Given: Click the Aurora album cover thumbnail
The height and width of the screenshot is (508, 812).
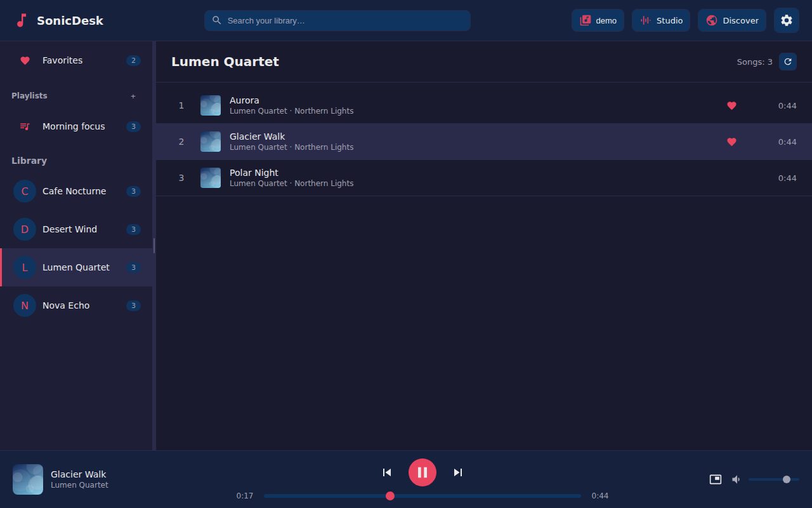Looking at the screenshot, I should coord(211,105).
